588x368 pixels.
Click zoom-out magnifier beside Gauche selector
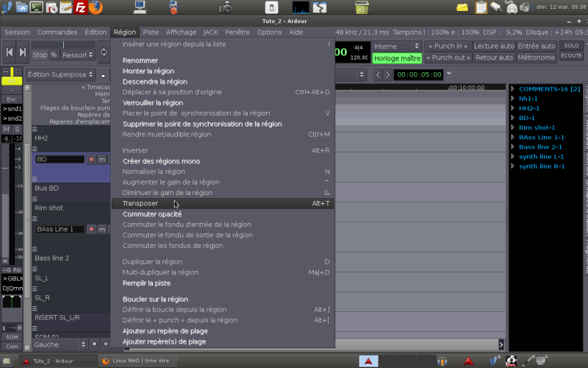tap(95, 344)
